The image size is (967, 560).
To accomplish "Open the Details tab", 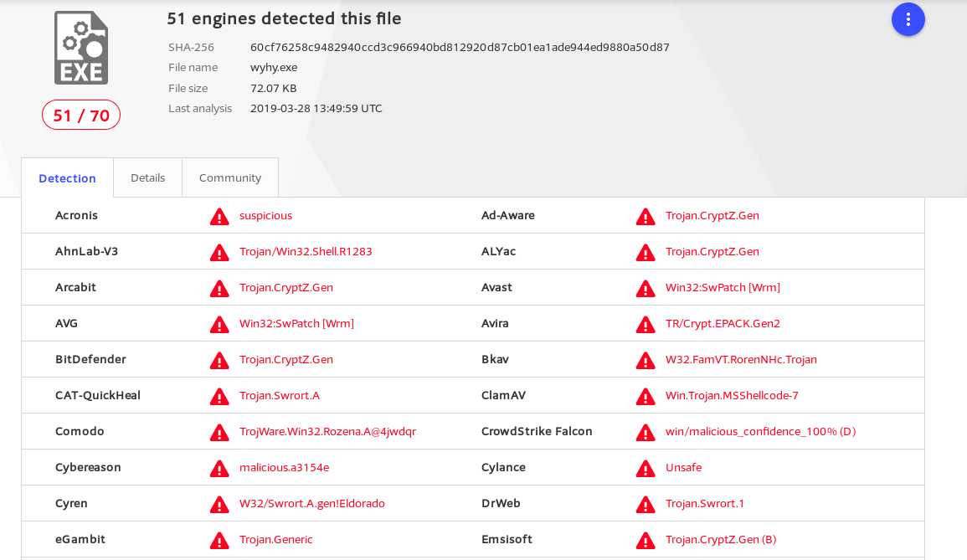I will tap(148, 177).
